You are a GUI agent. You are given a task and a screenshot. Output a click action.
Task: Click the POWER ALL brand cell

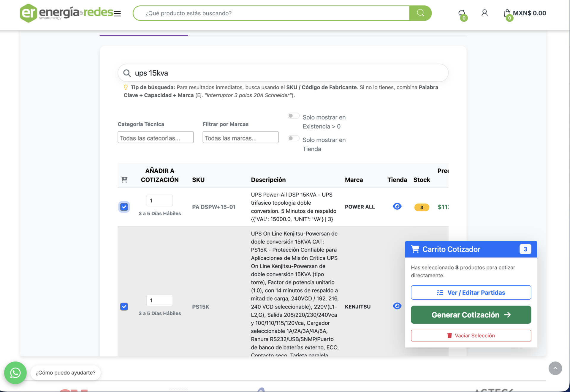click(x=360, y=207)
